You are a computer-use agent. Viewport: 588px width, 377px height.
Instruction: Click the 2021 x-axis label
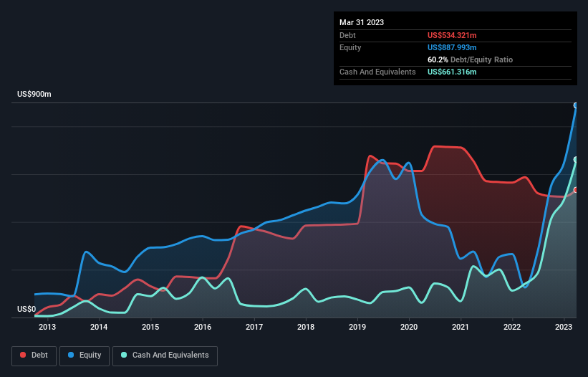(460, 327)
